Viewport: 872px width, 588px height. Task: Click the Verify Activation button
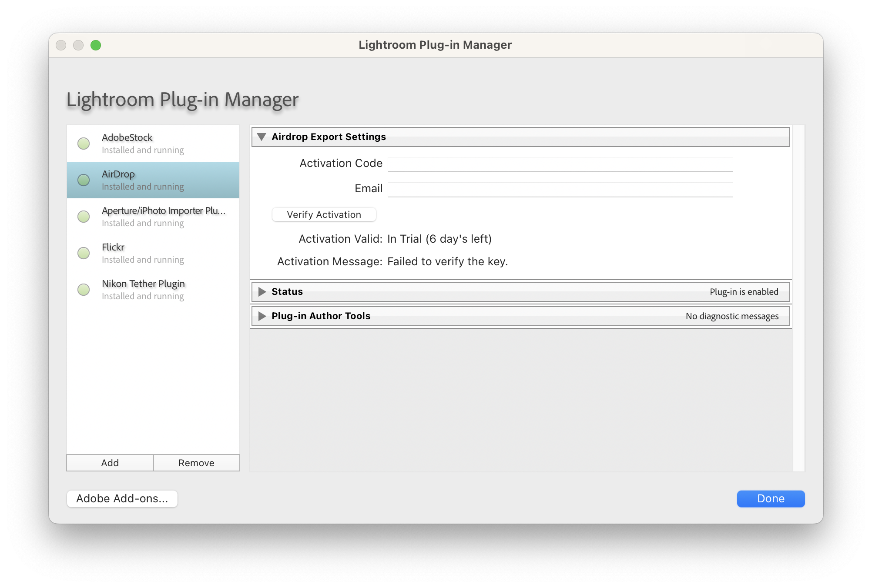(324, 214)
